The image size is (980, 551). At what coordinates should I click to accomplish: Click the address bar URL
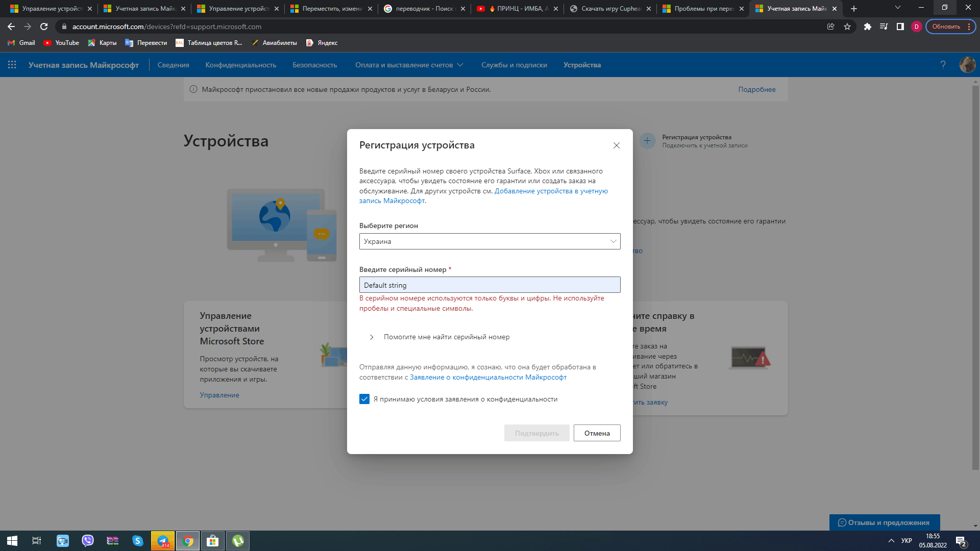[166, 27]
